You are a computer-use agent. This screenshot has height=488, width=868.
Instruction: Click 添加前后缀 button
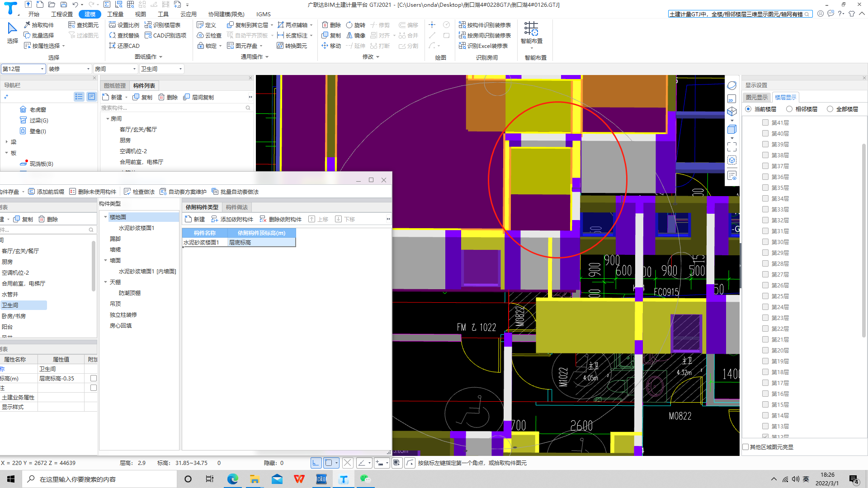(46, 192)
